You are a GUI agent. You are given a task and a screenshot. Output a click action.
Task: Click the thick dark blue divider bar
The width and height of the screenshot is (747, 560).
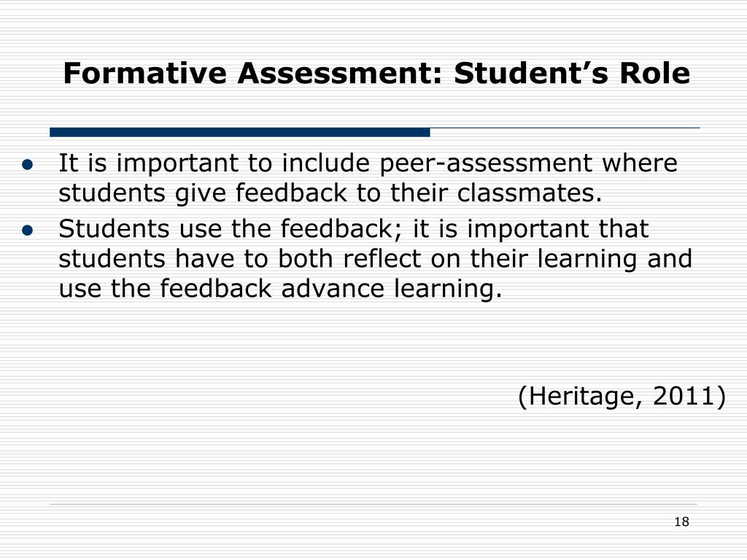tap(239, 133)
